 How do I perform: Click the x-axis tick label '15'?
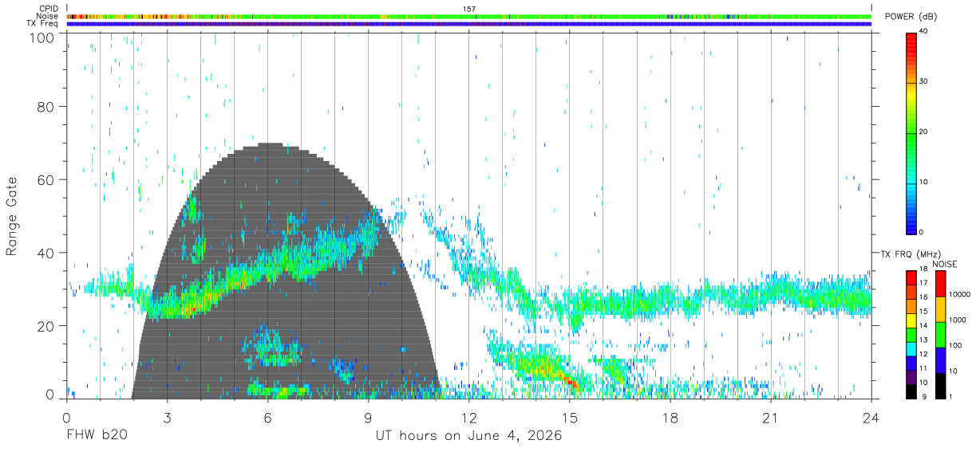(x=570, y=418)
